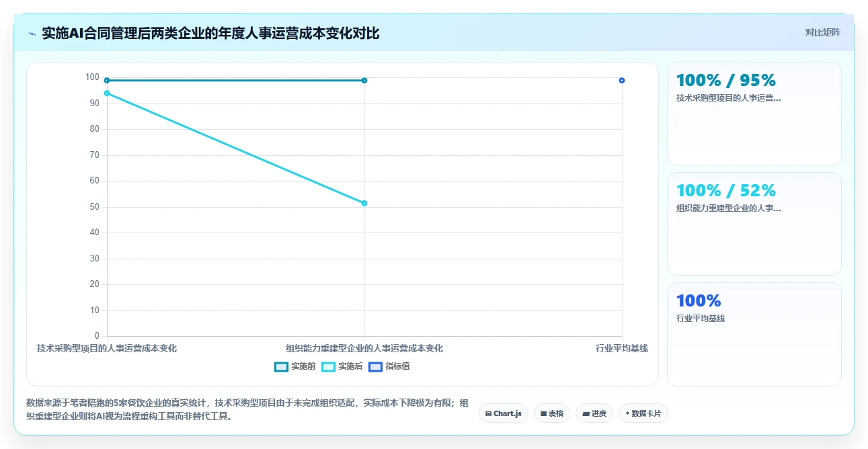Toggle the 实施前 legend swatch
The width and height of the screenshot is (868, 449).
(281, 366)
